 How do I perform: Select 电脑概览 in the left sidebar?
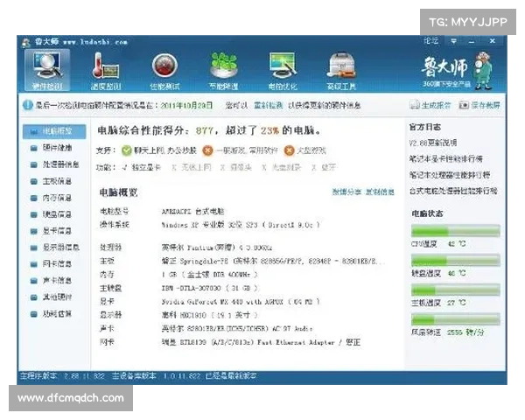tap(54, 131)
